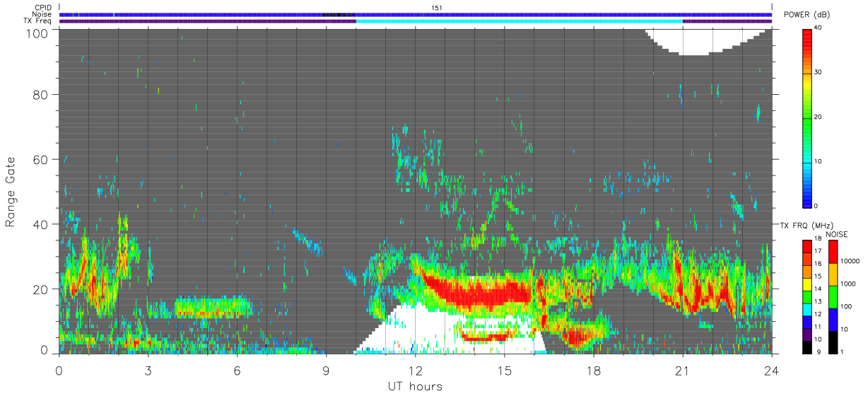Screen dimensions: 868x401
Task: Click the 60 range gate tick label
Action: [x=40, y=159]
